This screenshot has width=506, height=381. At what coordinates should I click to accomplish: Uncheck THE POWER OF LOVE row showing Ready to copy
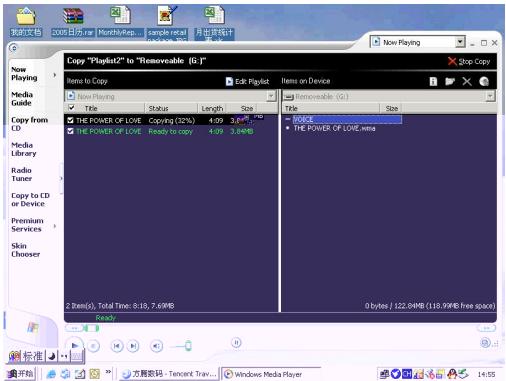click(x=70, y=131)
